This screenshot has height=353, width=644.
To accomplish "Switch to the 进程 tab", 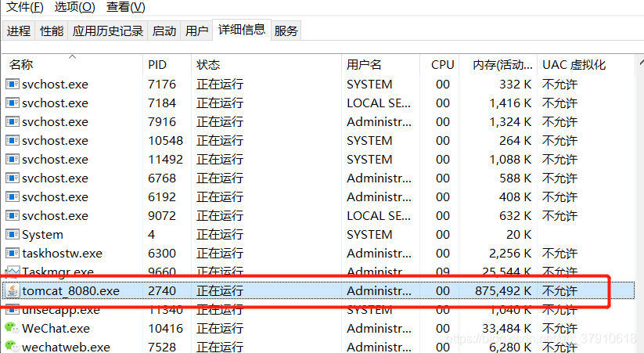I will (x=19, y=31).
